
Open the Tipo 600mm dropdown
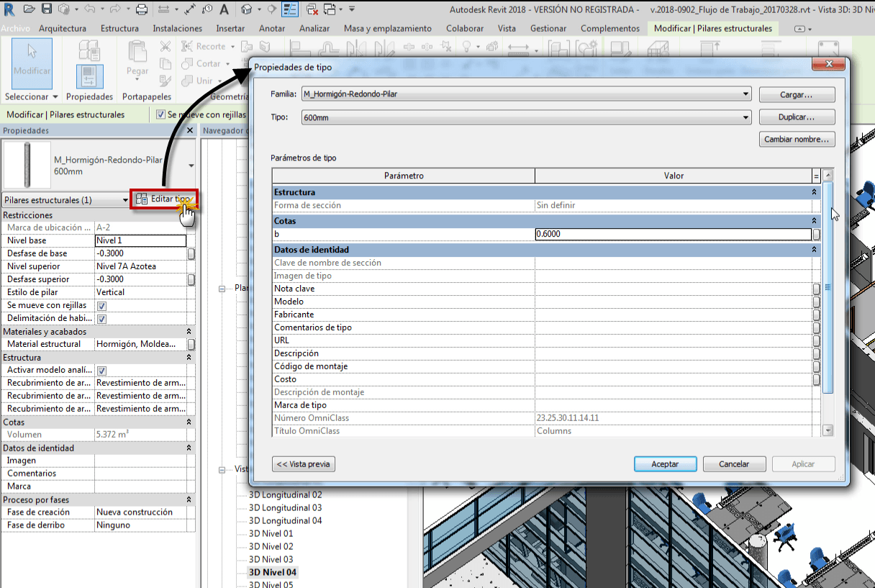pos(746,117)
